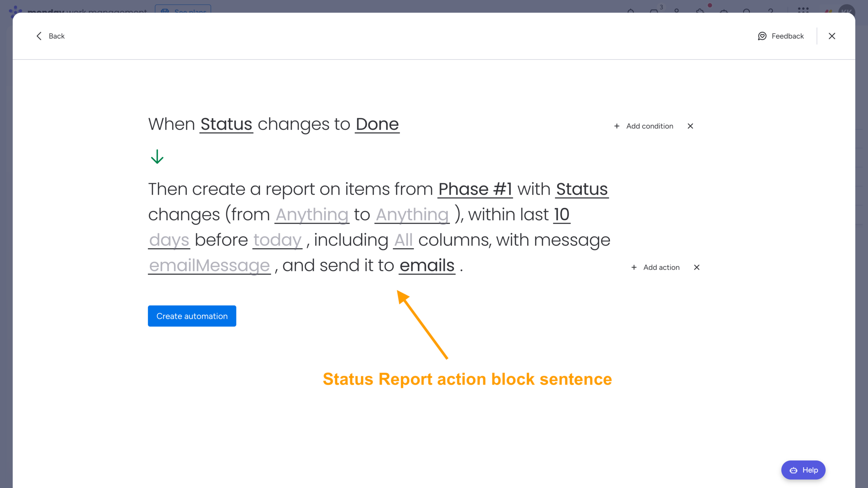This screenshot has width=868, height=488.
Task: Open the help question mark icon
Action: (771, 11)
